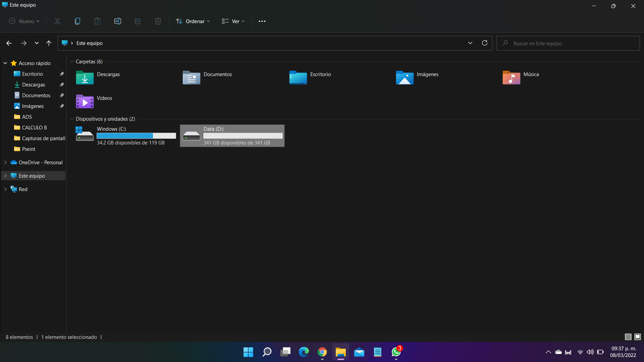Expand address bar history dropdown
This screenshot has width=644, height=362.
coord(470,43)
